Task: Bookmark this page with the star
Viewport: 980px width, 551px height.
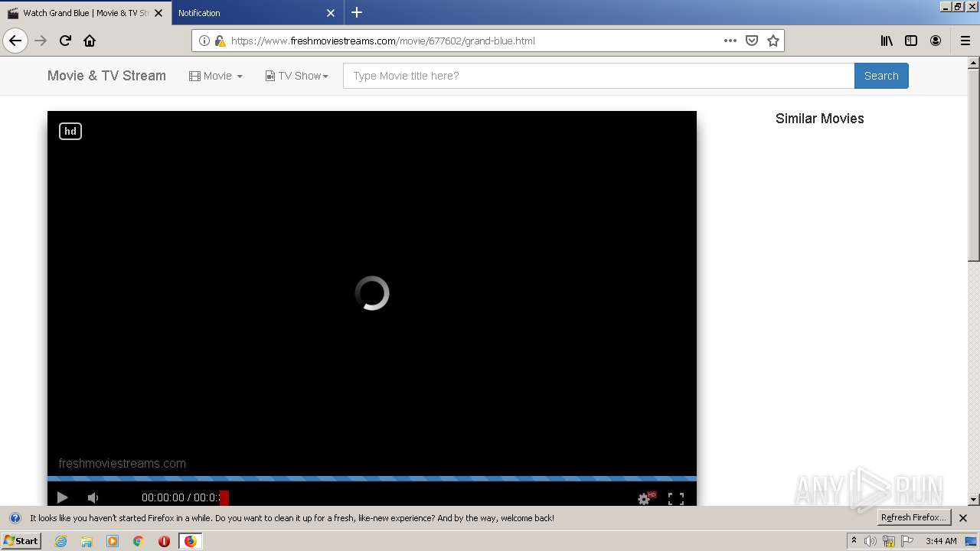Action: coord(773,41)
